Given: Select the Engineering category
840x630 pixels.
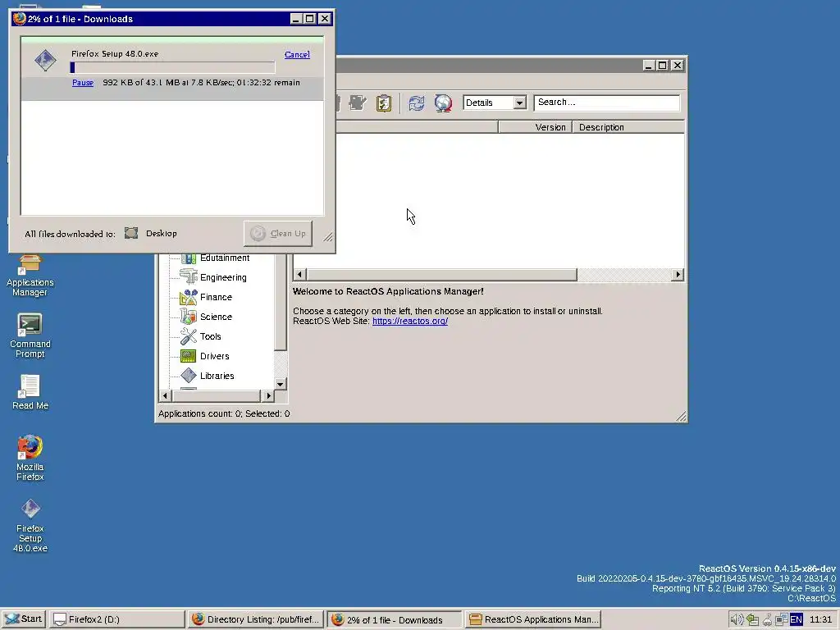Looking at the screenshot, I should pyautogui.click(x=223, y=277).
